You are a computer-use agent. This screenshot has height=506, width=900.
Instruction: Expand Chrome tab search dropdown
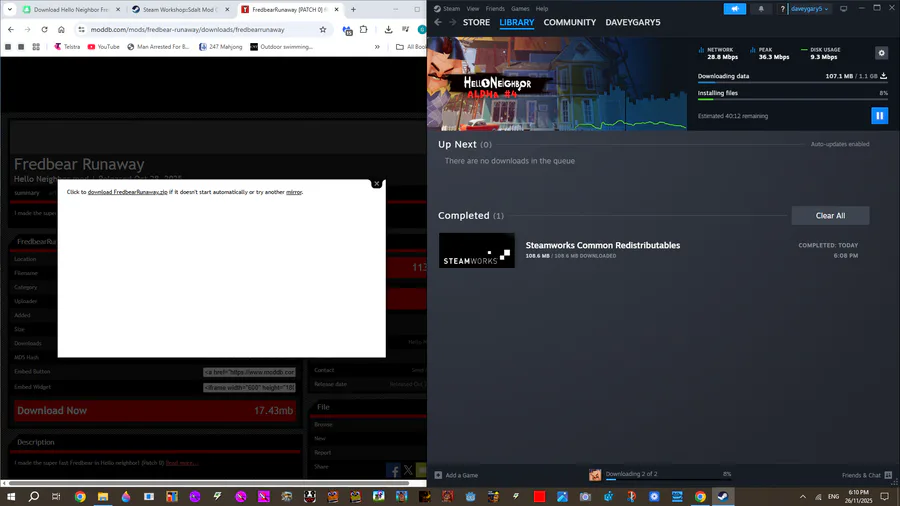click(x=10, y=10)
